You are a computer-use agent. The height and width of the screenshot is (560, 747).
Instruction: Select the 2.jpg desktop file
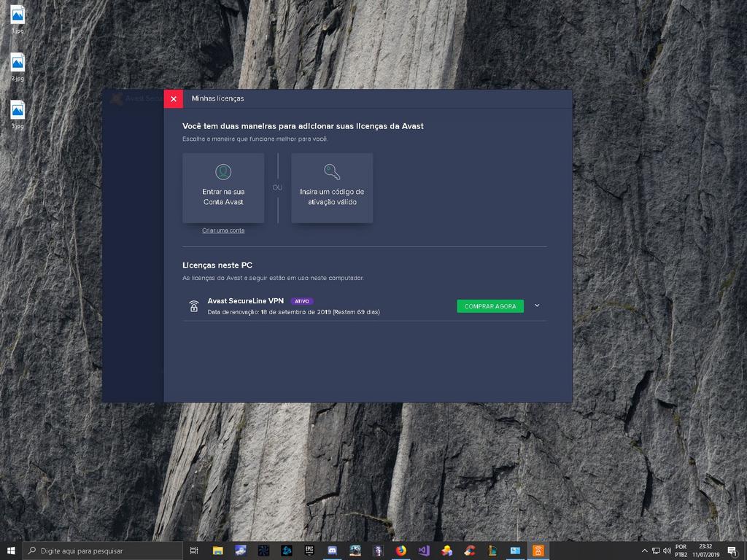pos(18,67)
